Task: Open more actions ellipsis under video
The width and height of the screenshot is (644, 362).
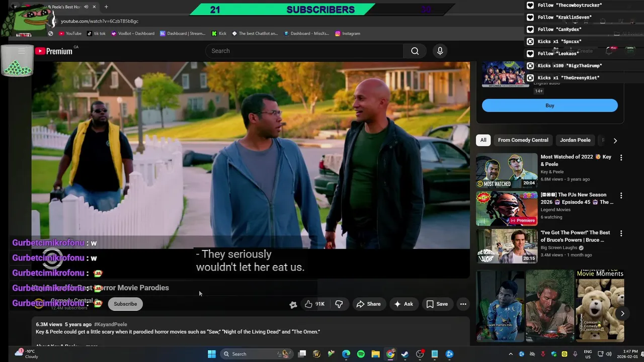Action: (463, 304)
